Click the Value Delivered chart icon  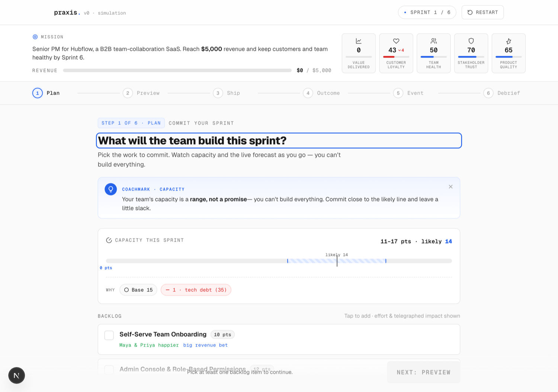pos(359,41)
